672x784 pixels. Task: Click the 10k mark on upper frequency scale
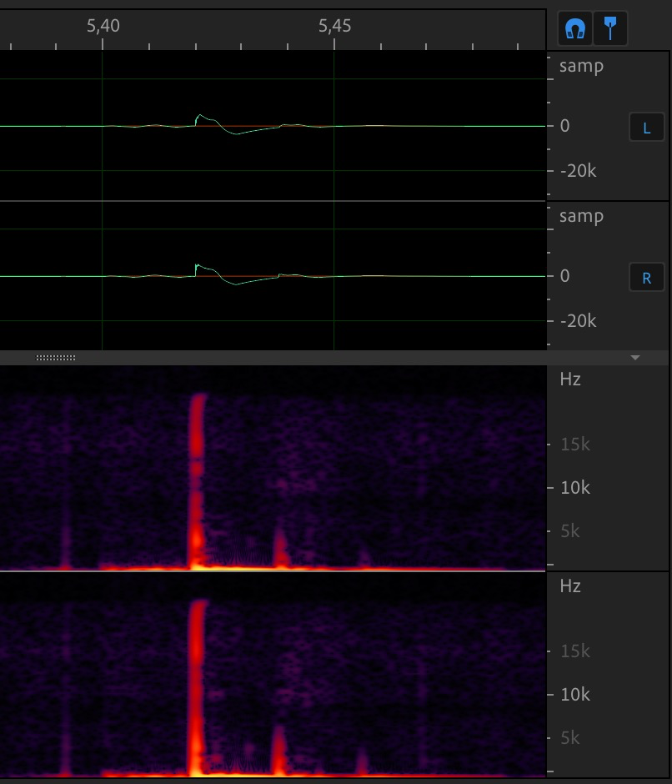pos(574,487)
